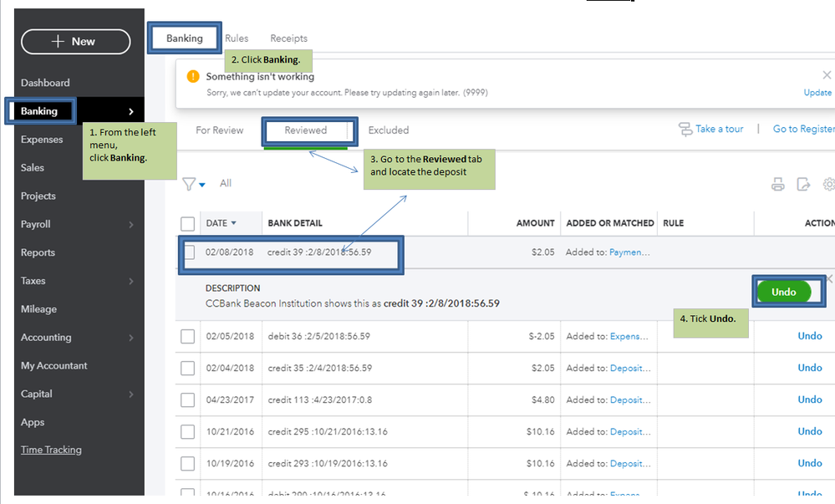Dismiss the 'Something isn't working' alert

click(x=827, y=75)
